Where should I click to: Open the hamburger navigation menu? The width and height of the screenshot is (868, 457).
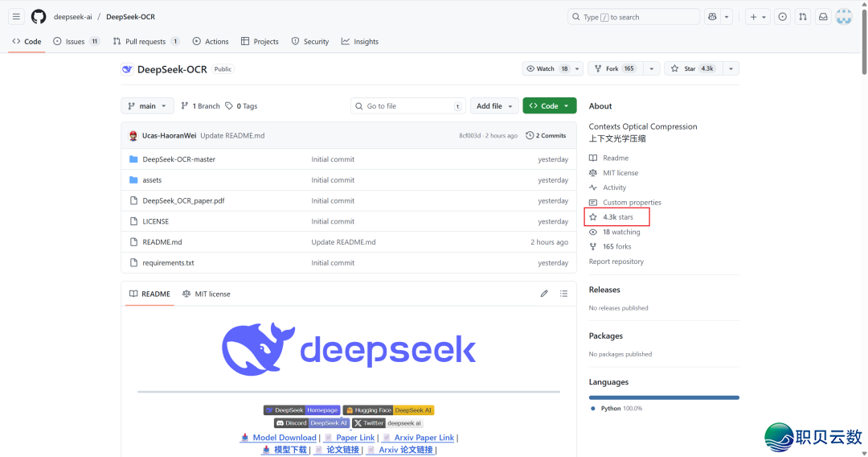tap(16, 17)
